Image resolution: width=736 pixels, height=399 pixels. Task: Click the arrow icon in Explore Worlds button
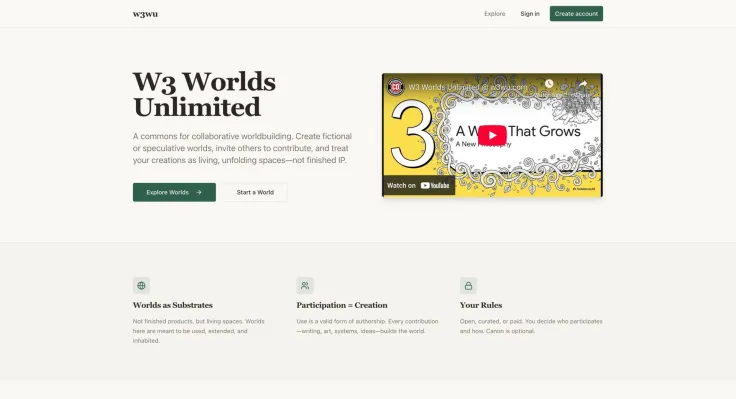pyautogui.click(x=199, y=192)
